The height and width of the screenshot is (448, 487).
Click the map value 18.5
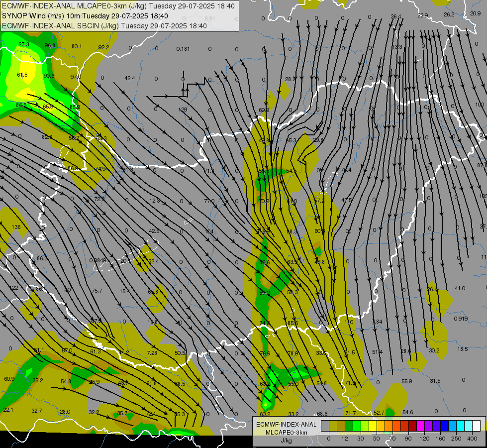click(x=463, y=349)
